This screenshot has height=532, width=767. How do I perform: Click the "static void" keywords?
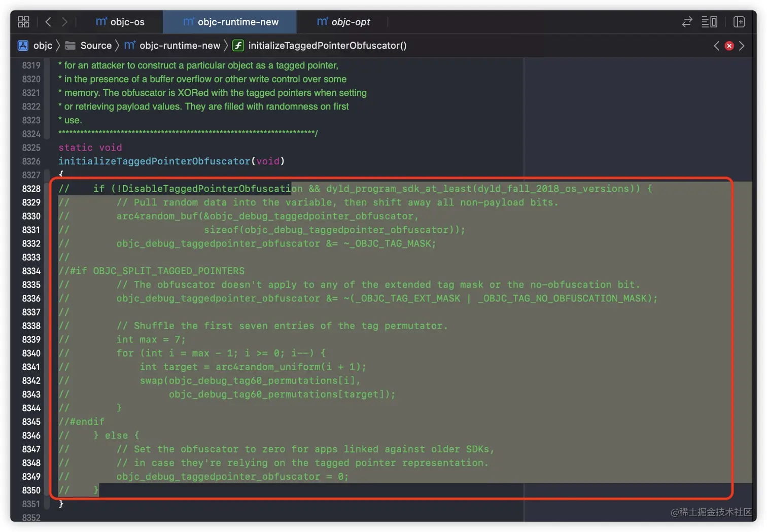[90, 148]
